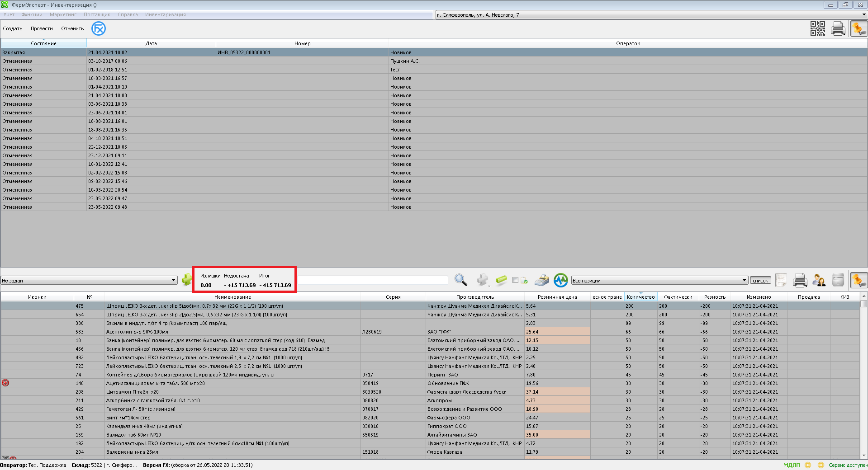
Task: Open the 'Все позиции' filter dropdown
Action: pyautogui.click(x=744, y=281)
